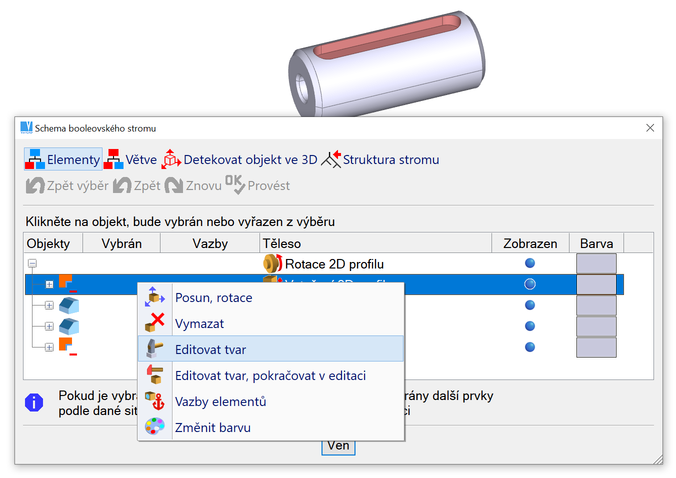Choose Změnit barvu menu entry
676x478 pixels.
point(212,427)
